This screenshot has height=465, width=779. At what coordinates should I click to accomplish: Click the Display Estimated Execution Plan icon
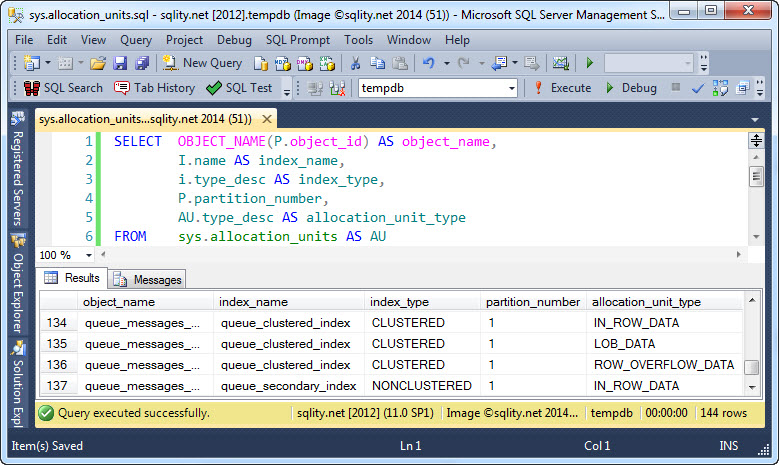coord(720,88)
